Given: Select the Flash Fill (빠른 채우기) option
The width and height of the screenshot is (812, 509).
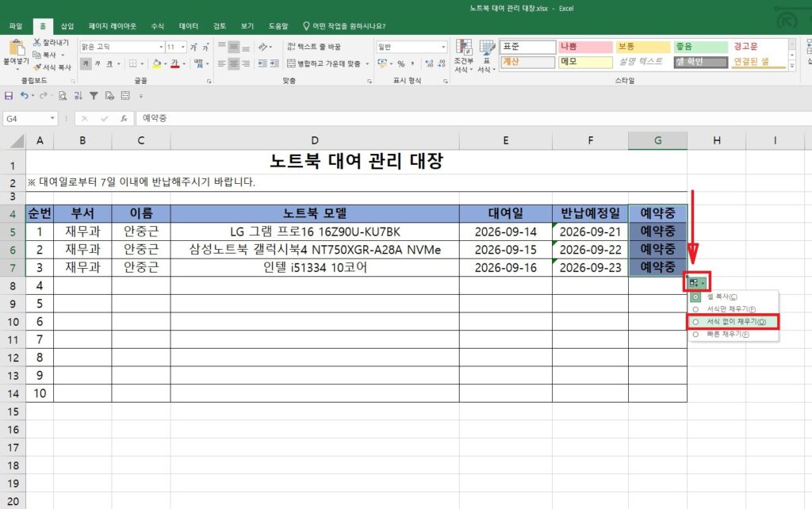Looking at the screenshot, I should [733, 335].
